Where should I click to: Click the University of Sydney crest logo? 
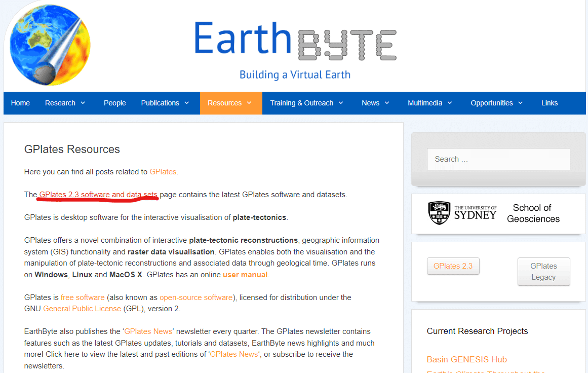click(x=439, y=213)
